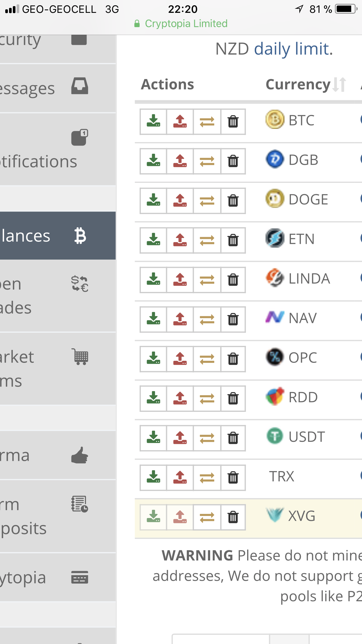
Task: Click the BTC deposit icon
Action: coord(153,121)
